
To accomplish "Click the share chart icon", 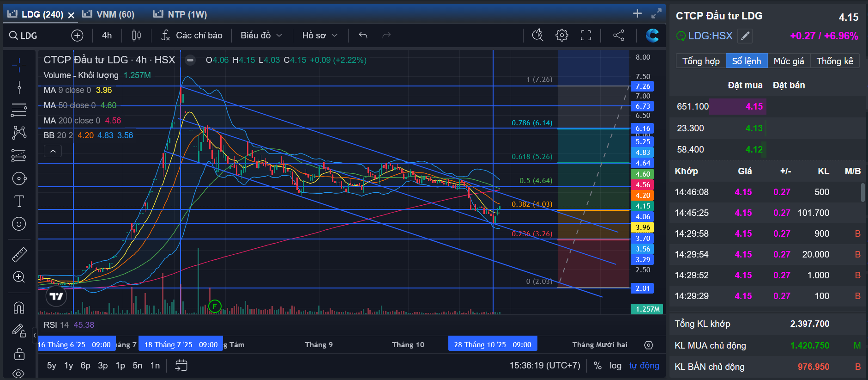I will point(619,35).
